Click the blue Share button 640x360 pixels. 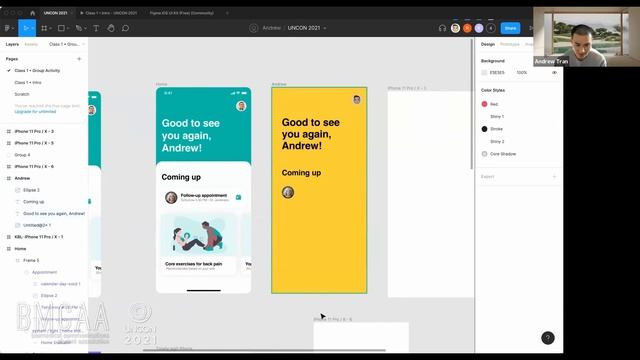click(510, 28)
